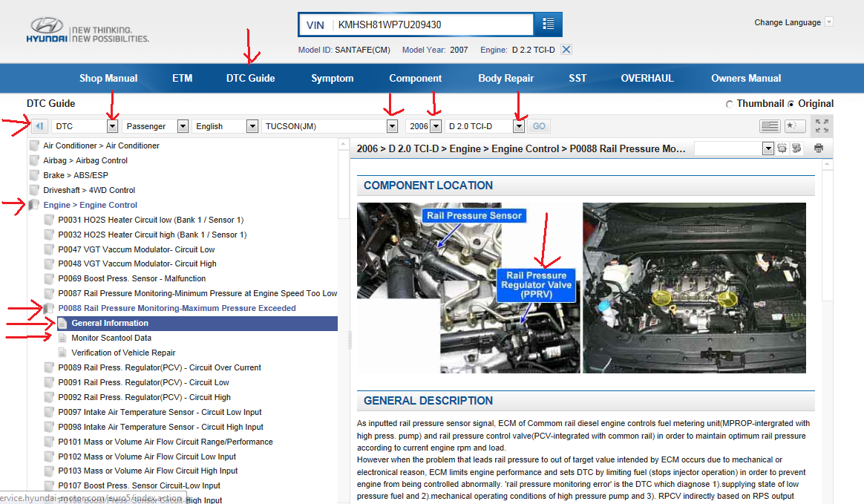Open Verification of Vehicle Repair

click(123, 353)
